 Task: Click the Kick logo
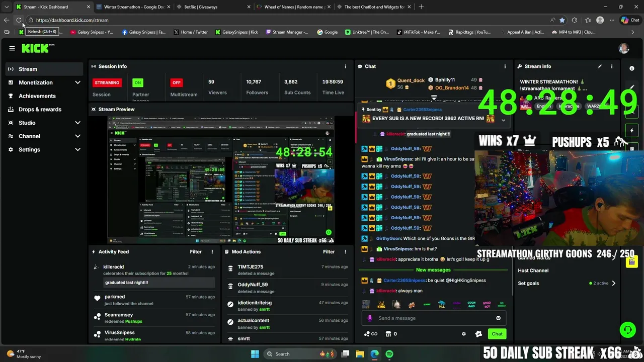point(38,48)
